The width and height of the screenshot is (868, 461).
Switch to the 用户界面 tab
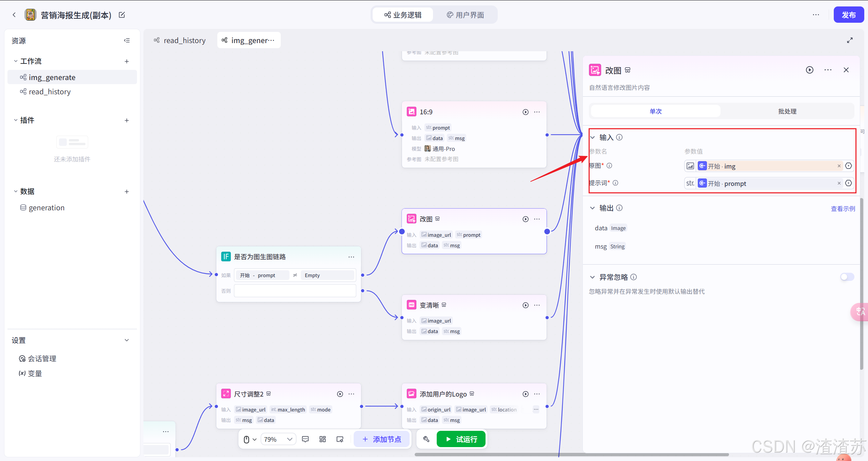(465, 15)
